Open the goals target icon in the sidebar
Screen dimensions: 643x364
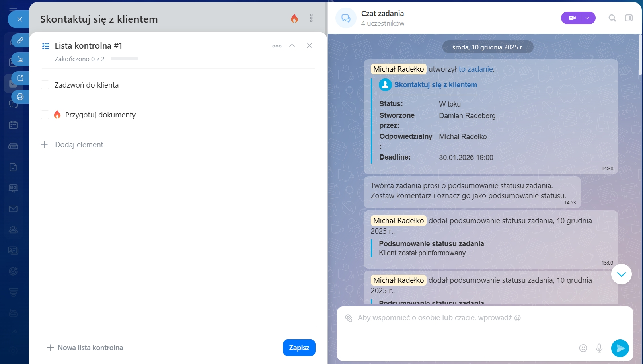[x=13, y=271]
